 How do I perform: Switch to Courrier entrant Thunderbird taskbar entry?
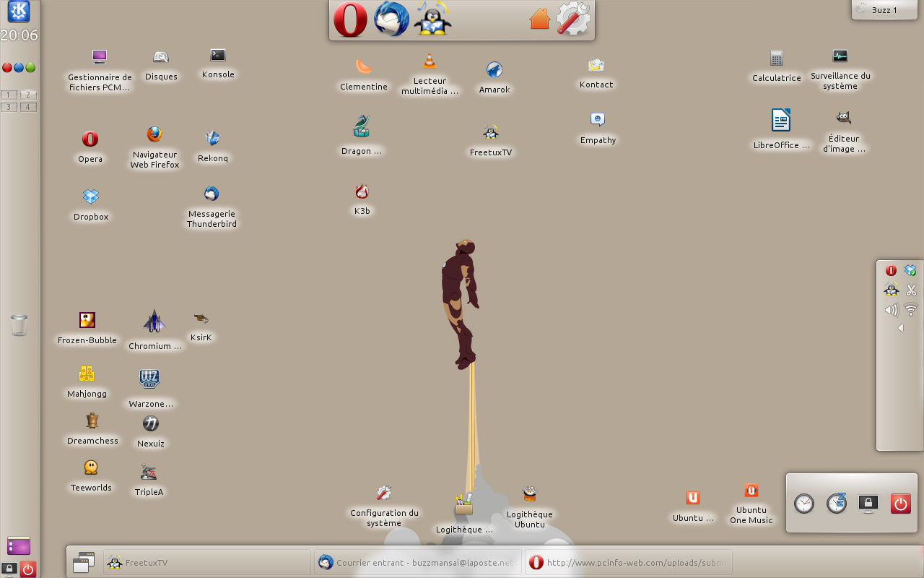417,562
